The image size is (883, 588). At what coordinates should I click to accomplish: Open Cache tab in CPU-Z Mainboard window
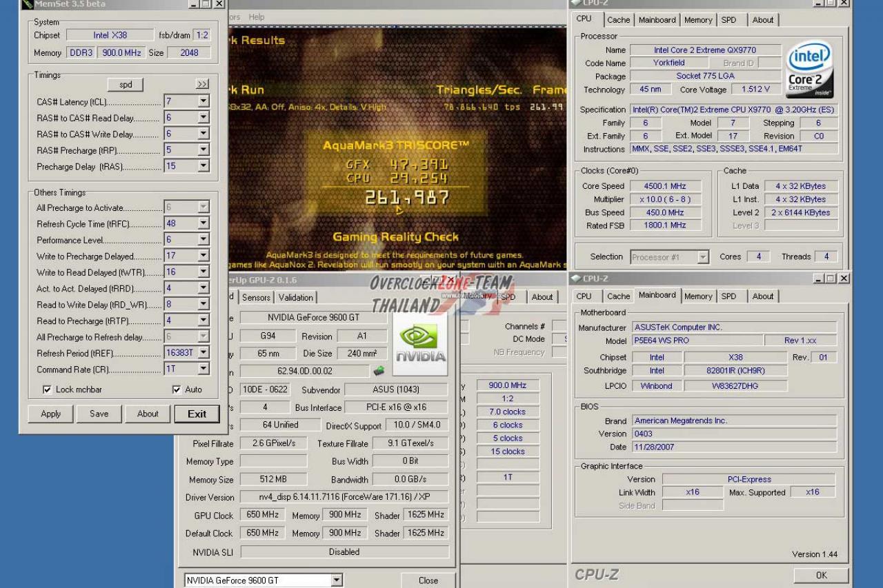(618, 296)
